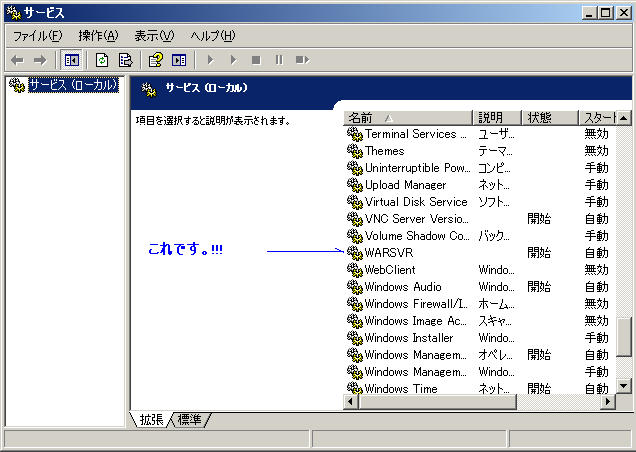The height and width of the screenshot is (452, 636).
Task: Click the horizontal scrollbar right arrow
Action: click(x=608, y=402)
